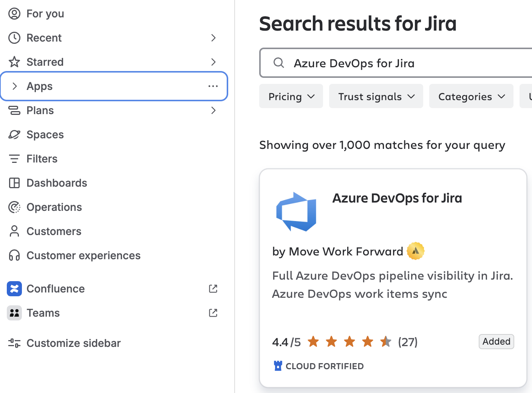Expand the Apps section chevron
532x393 pixels.
pyautogui.click(x=14, y=86)
